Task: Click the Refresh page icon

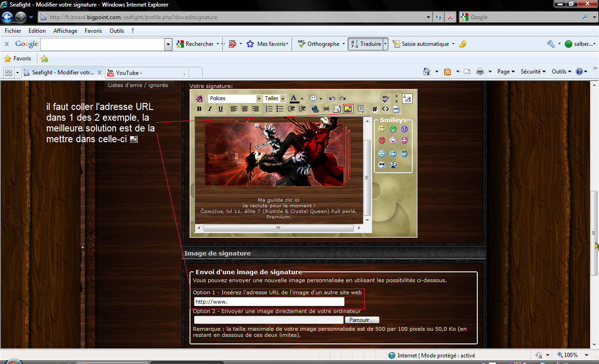Action: point(438,17)
